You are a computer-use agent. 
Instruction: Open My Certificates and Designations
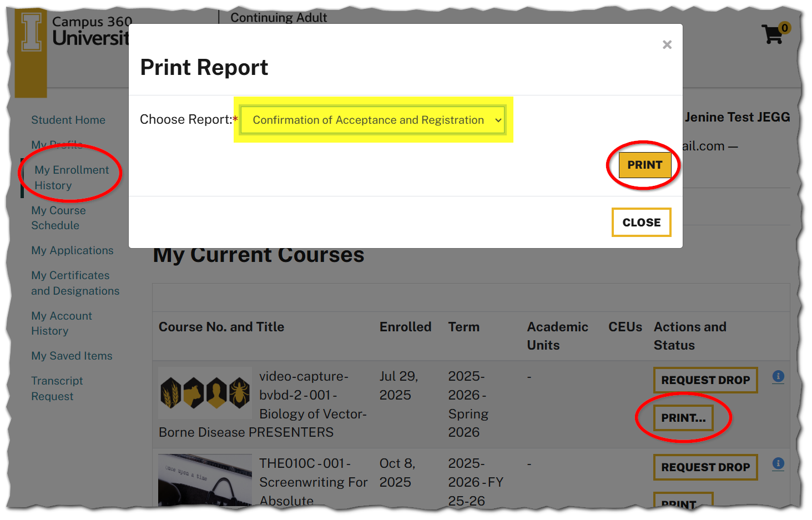[75, 283]
